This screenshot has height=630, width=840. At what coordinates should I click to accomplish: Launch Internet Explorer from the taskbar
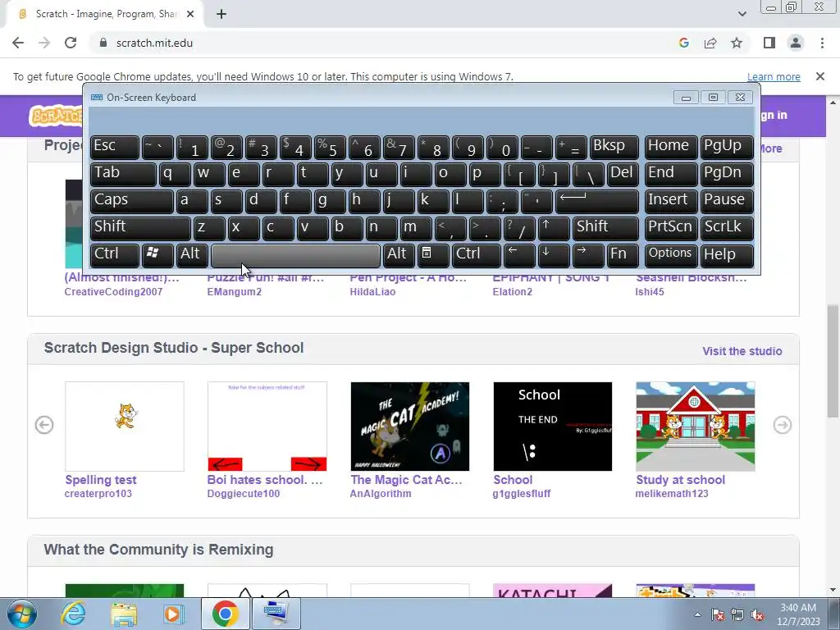click(x=73, y=614)
